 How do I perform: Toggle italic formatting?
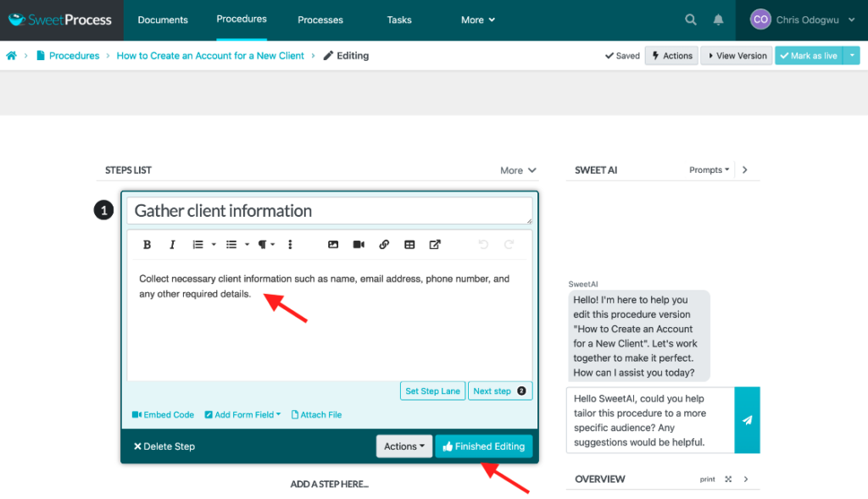[172, 245]
